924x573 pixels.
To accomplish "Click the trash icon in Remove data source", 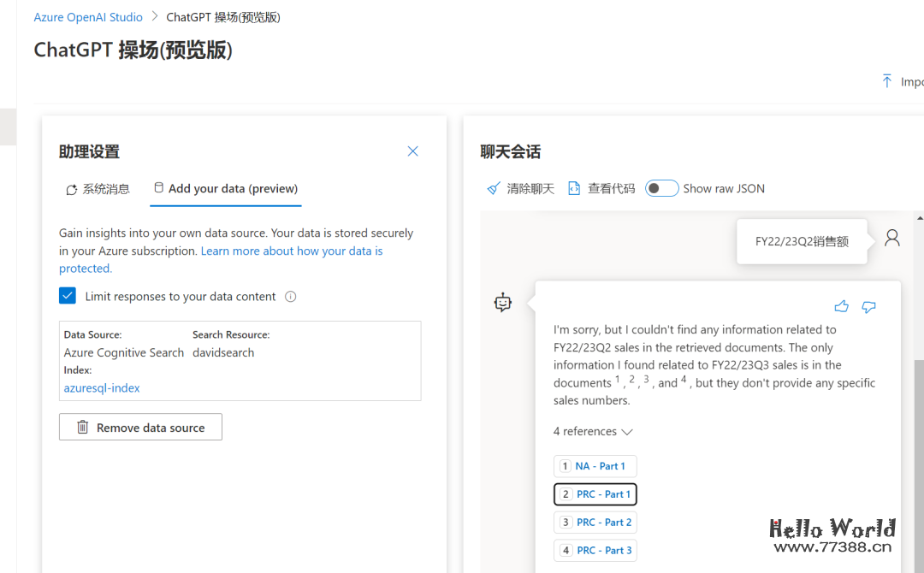I will (x=82, y=427).
